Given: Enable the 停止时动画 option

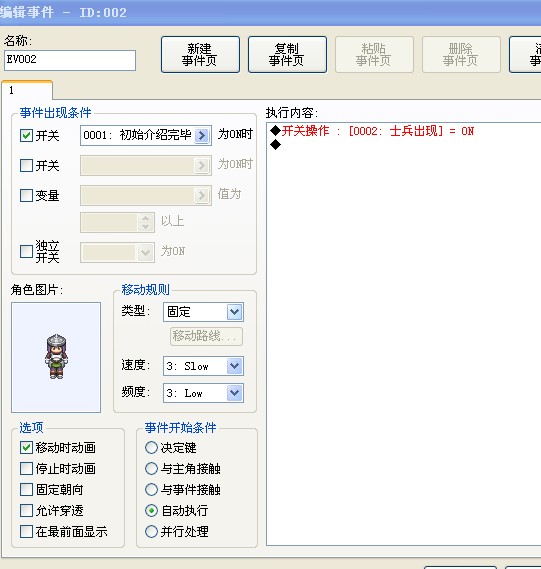Looking at the screenshot, I should click(x=26, y=468).
